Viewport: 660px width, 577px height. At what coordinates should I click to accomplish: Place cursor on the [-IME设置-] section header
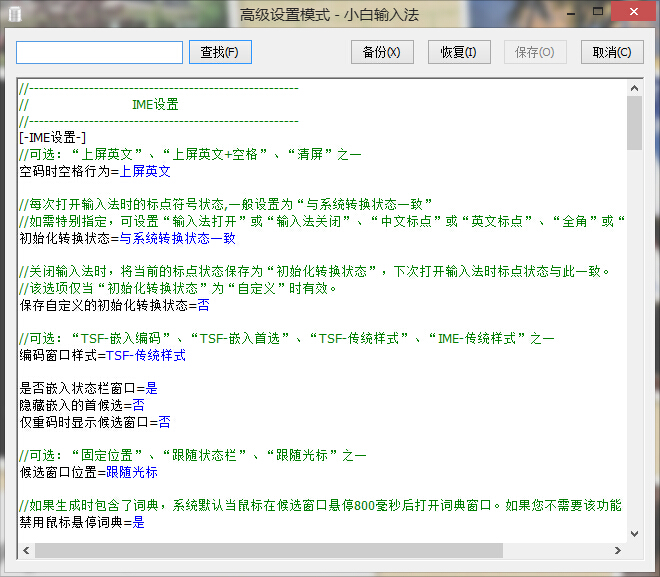point(53,137)
